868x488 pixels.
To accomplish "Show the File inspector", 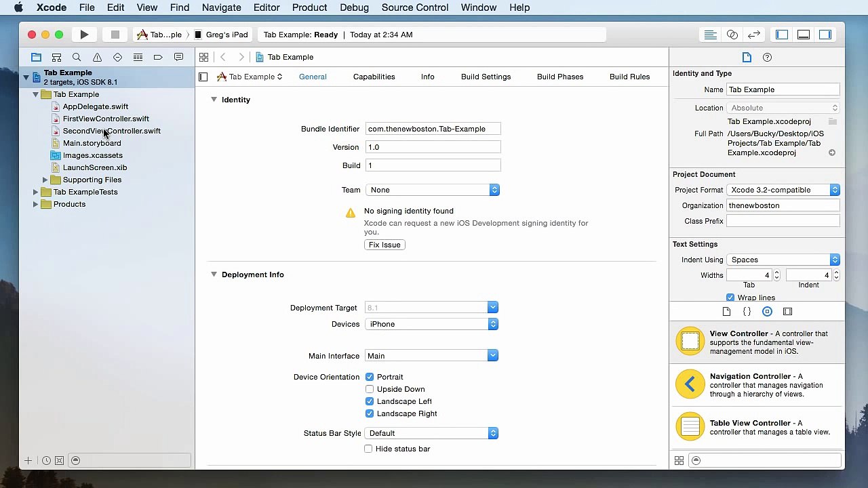I will (747, 58).
